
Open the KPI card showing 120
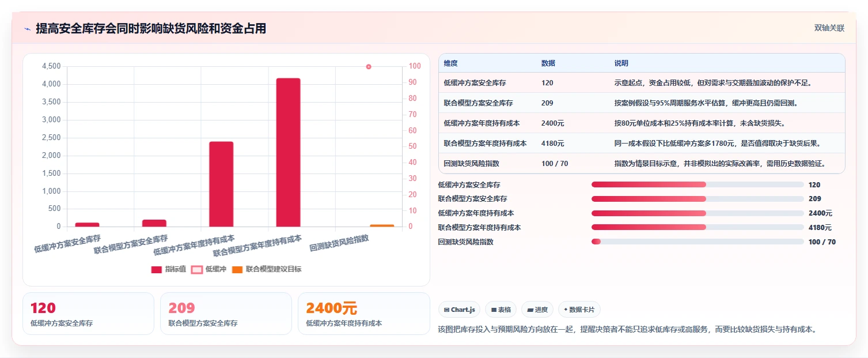[88, 314]
